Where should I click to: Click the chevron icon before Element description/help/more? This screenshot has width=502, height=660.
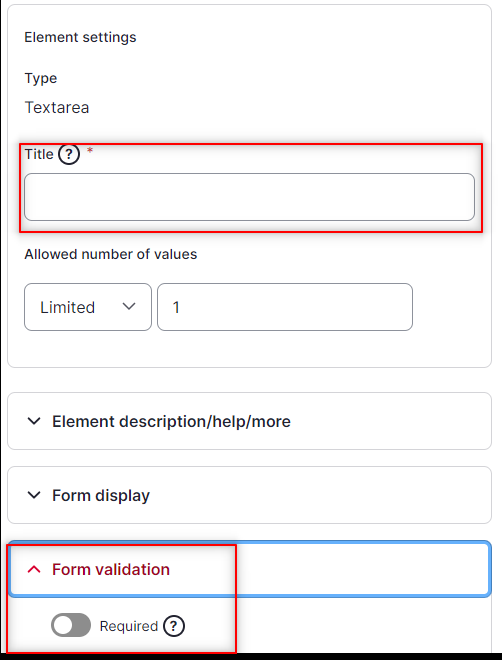coord(34,421)
